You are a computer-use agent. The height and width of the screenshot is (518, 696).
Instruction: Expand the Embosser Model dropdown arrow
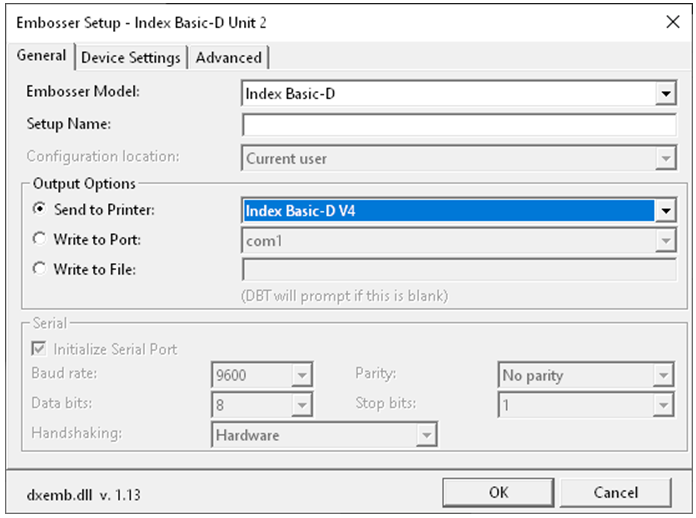[x=665, y=93]
